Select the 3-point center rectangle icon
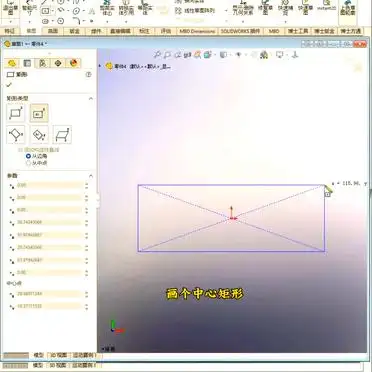372x372 pixels. click(x=39, y=135)
